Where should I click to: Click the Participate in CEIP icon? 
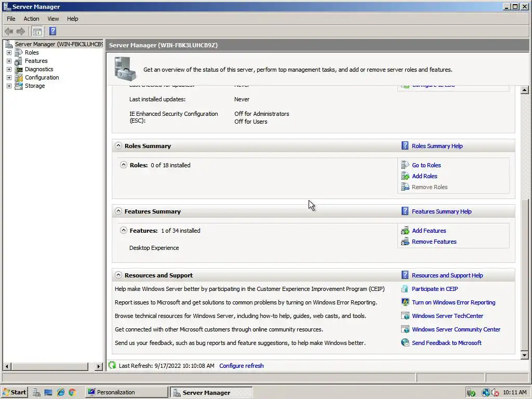[404, 289]
